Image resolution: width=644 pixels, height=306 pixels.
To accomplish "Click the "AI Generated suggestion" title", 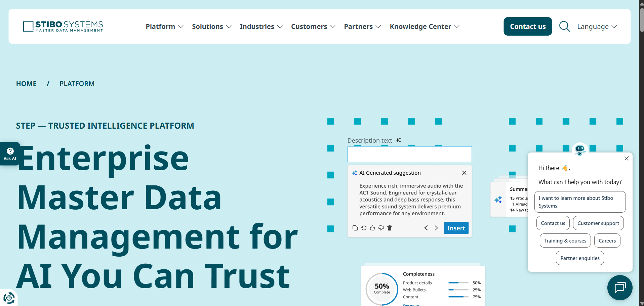I will tap(390, 173).
